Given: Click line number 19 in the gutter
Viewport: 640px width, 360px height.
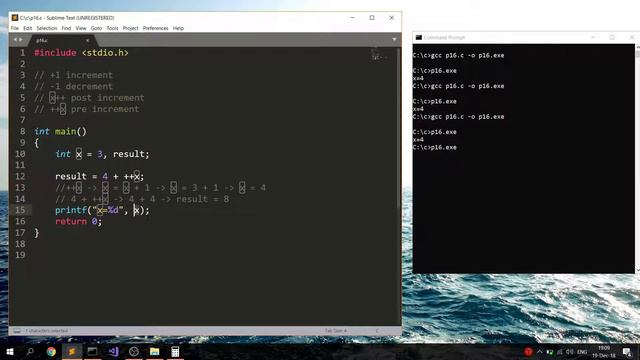Looking at the screenshot, I should [x=20, y=255].
